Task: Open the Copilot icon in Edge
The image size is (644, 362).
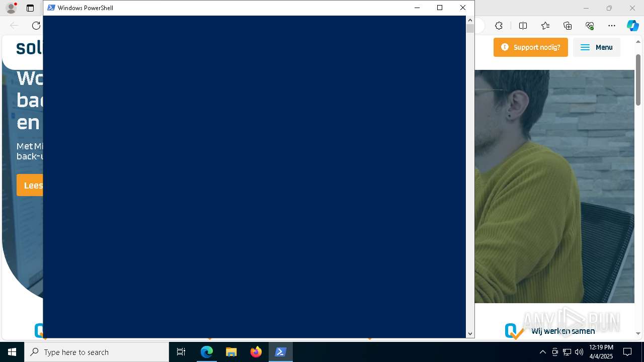Action: pos(632,26)
